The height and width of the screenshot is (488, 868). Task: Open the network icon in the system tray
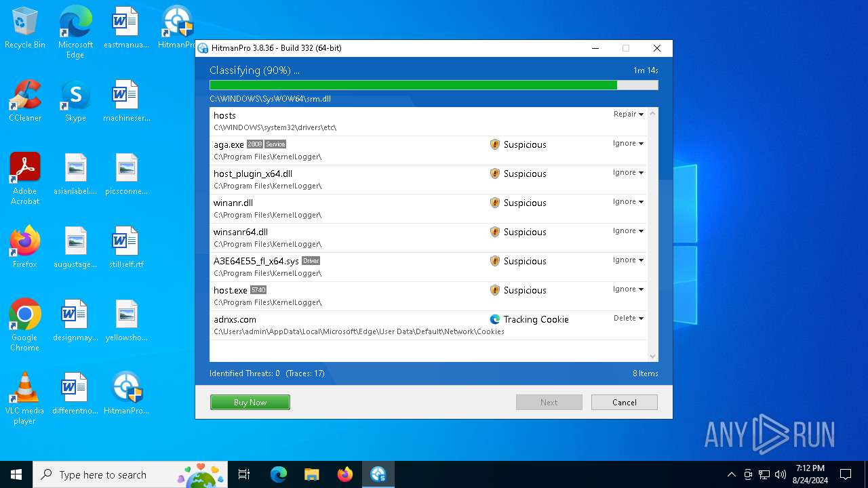pyautogui.click(x=764, y=474)
